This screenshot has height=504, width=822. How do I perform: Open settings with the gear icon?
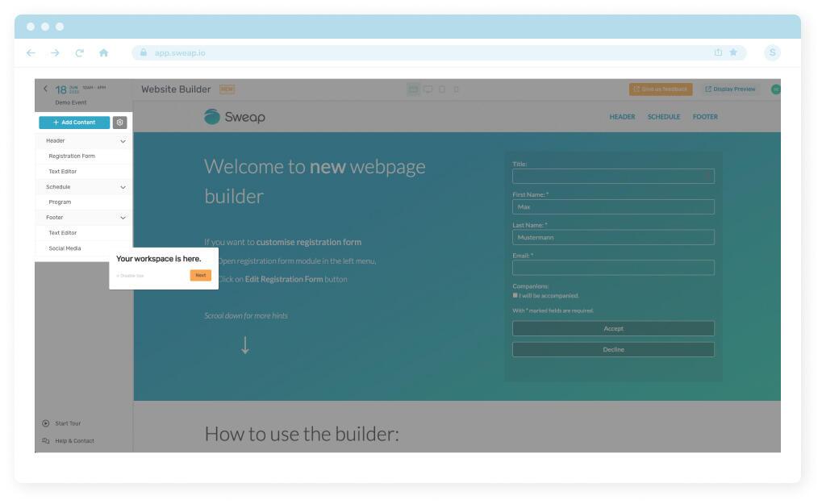(x=119, y=123)
